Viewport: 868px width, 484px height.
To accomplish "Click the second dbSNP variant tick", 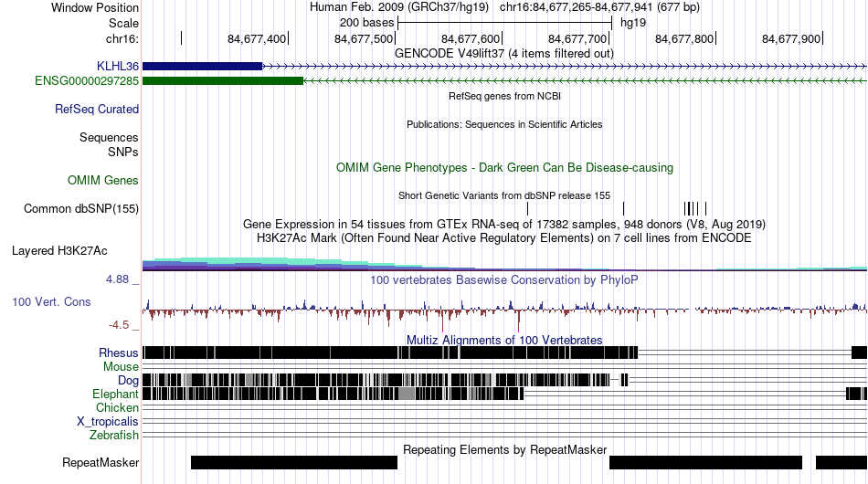I will pyautogui.click(x=624, y=208).
